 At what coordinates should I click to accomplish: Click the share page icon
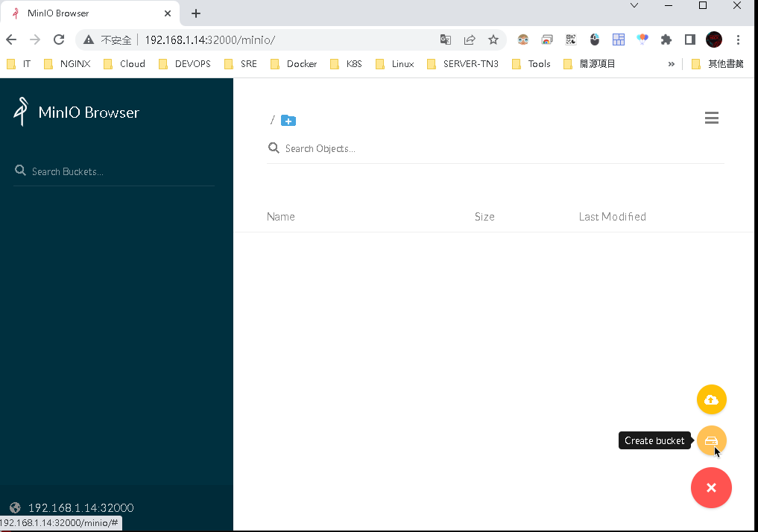[470, 39]
